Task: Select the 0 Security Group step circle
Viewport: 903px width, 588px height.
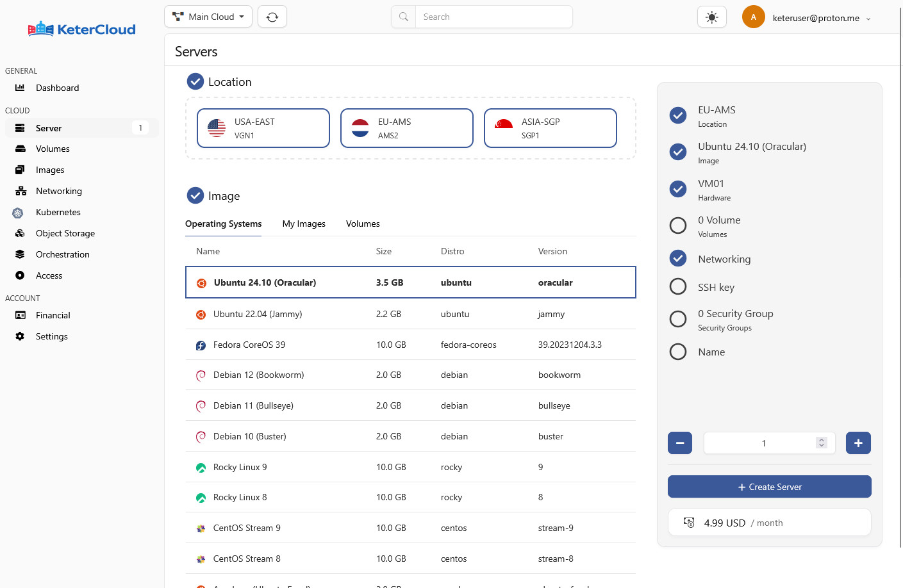Action: (677, 319)
